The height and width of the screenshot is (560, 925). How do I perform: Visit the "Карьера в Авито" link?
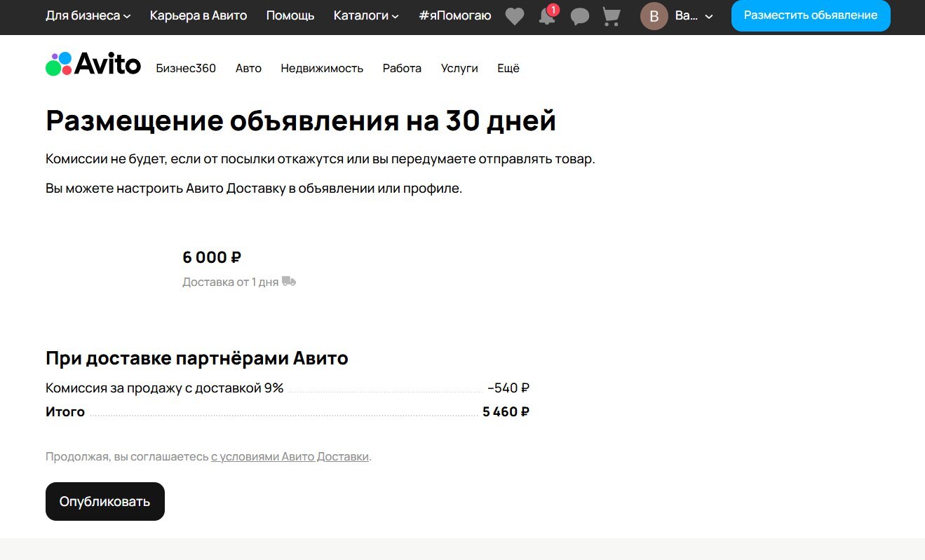(x=198, y=15)
